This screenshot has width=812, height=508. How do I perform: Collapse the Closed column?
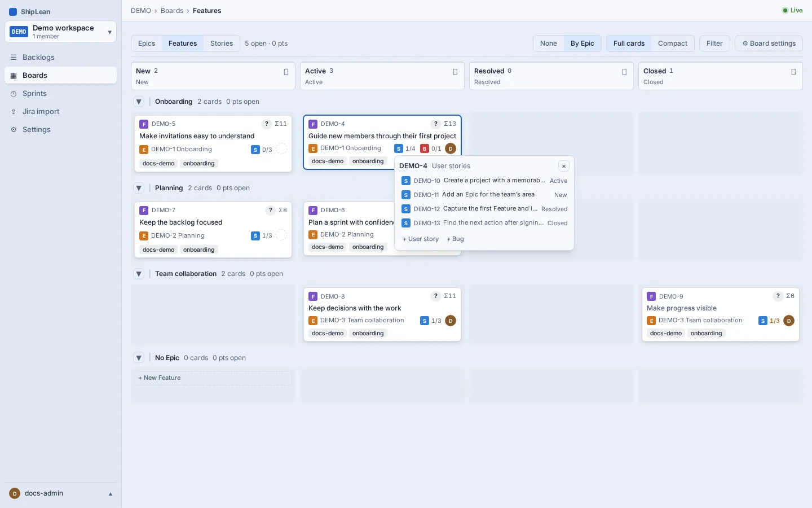point(793,72)
